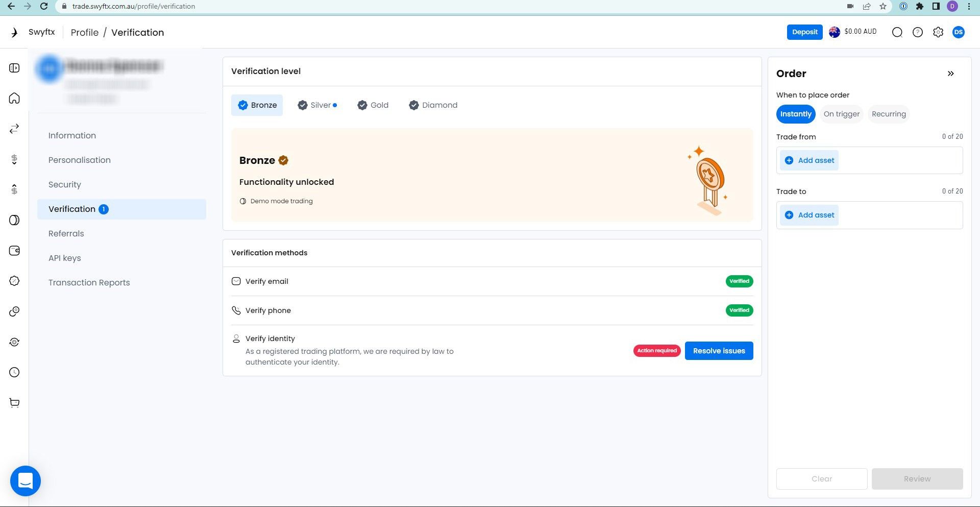The image size is (980, 507).
Task: Open the browser extensions puzzle icon
Action: coord(919,7)
